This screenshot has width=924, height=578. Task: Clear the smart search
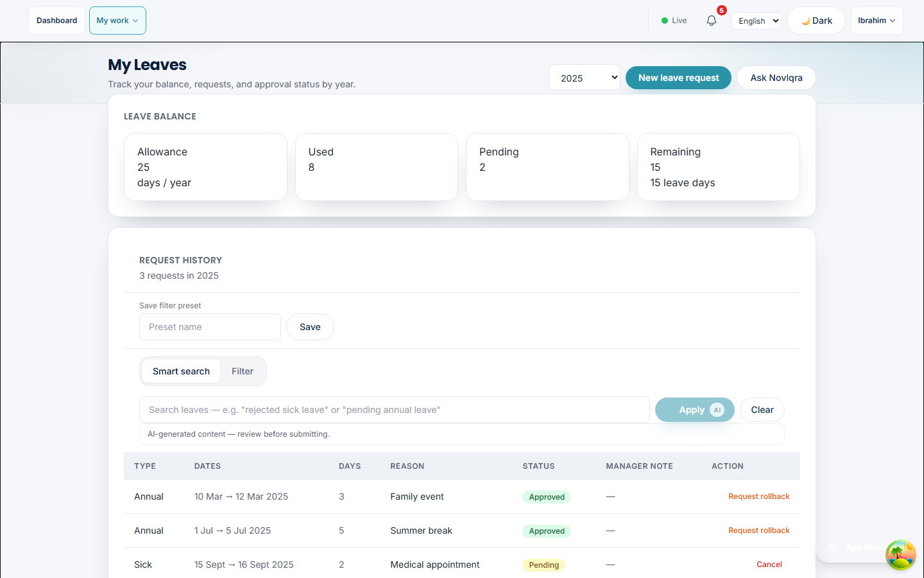[x=762, y=410]
